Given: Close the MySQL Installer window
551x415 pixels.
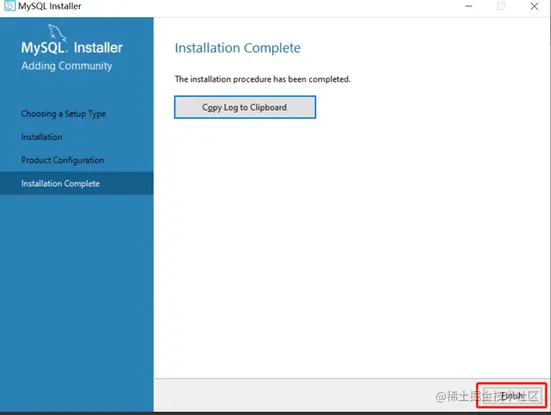Looking at the screenshot, I should (x=534, y=6).
